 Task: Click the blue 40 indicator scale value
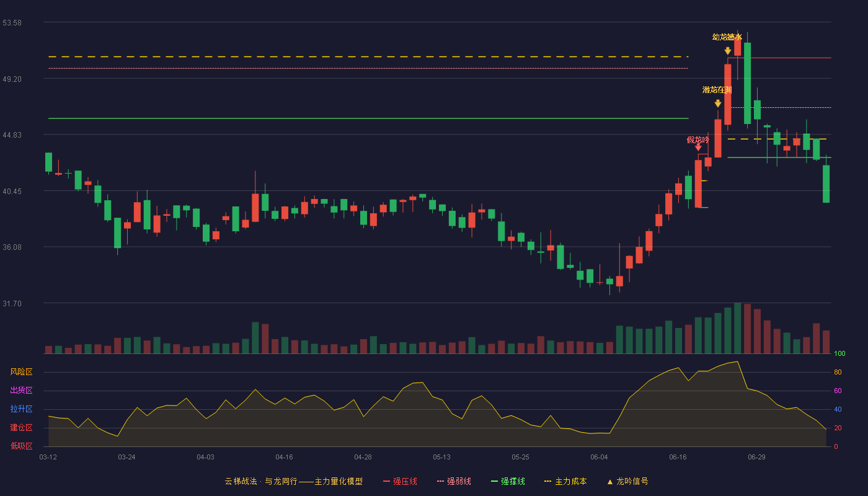tap(838, 409)
